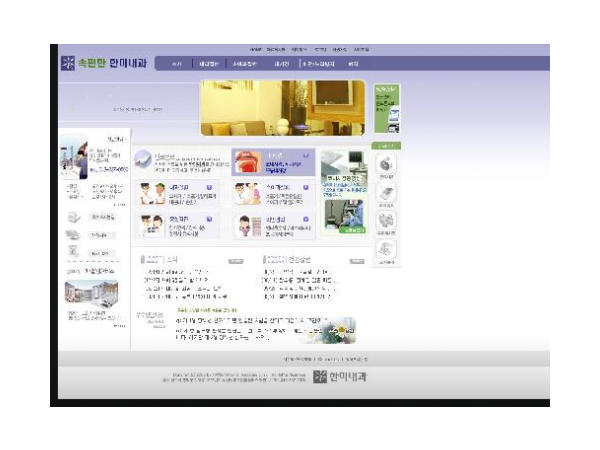Open the clinic building photo in the left sidebar
Viewport: 600px width, 450px height.
(x=91, y=292)
